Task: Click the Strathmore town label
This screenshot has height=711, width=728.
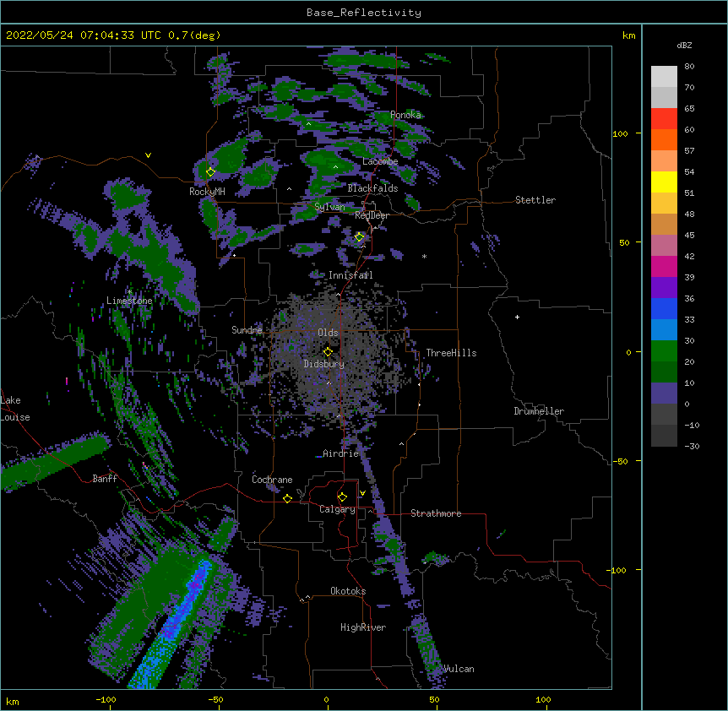Action: click(436, 513)
